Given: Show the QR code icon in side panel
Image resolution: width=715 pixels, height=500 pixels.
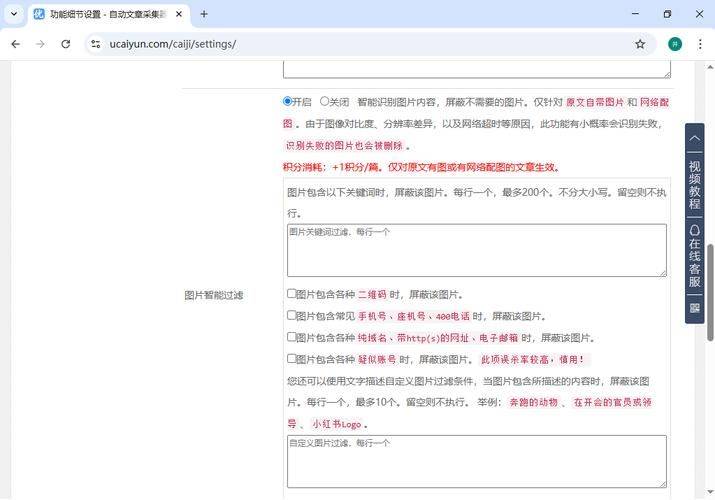Looking at the screenshot, I should (x=694, y=308).
